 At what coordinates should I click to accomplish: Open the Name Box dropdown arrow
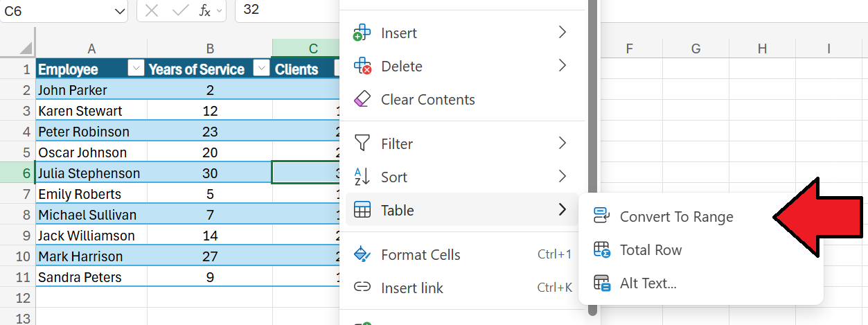pyautogui.click(x=120, y=10)
